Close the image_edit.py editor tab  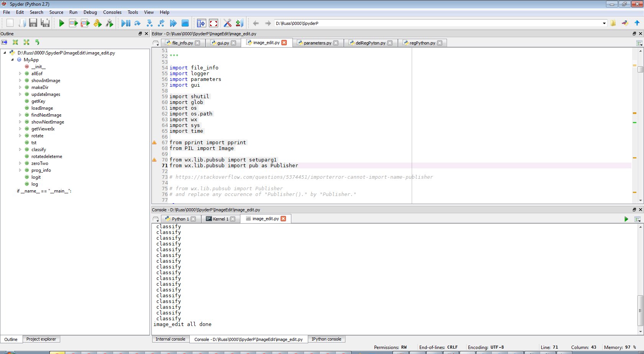pos(284,43)
